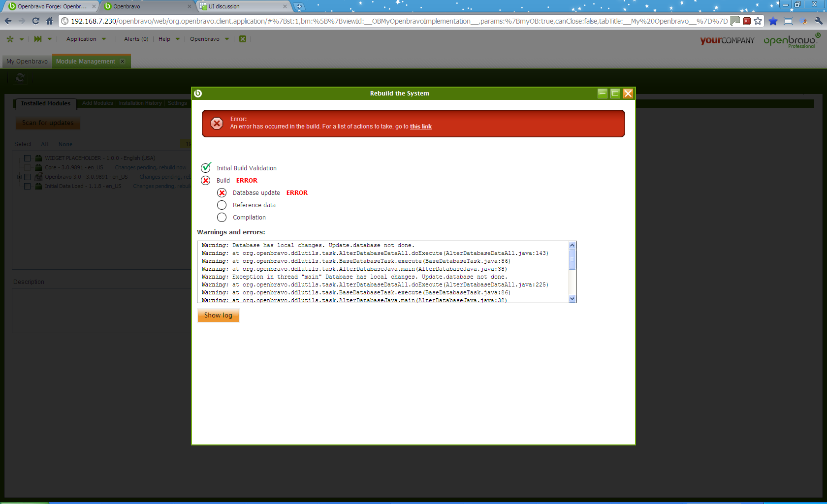827x504 pixels.
Task: Close the Module Management tab
Action: point(123,62)
